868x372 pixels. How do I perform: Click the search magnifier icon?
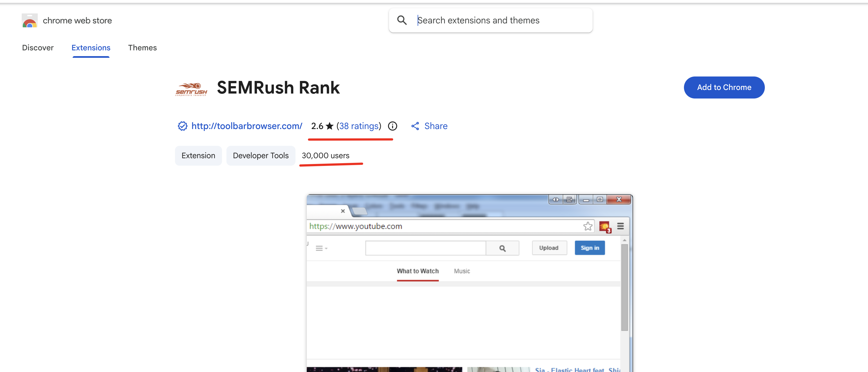click(402, 20)
